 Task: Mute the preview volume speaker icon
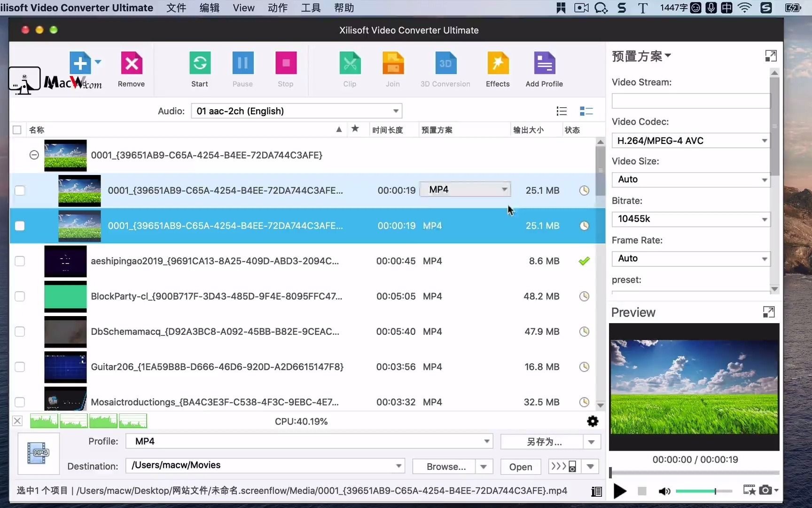pos(664,491)
